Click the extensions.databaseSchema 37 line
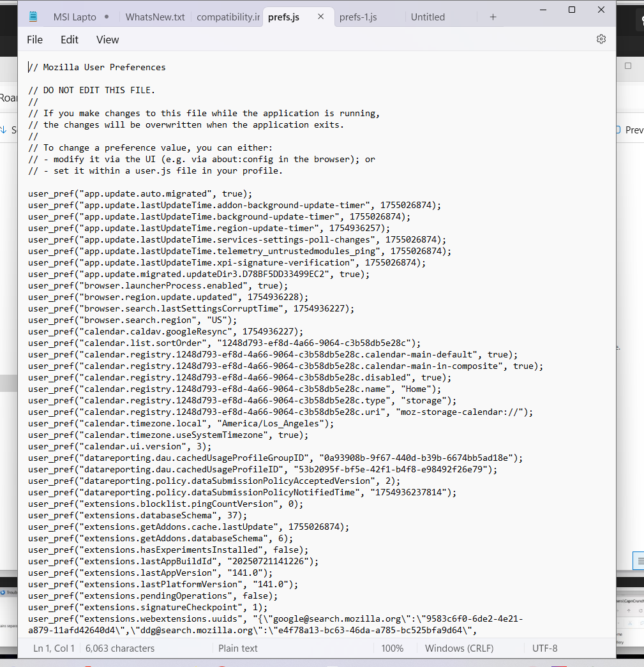644x667 pixels. pos(138,515)
